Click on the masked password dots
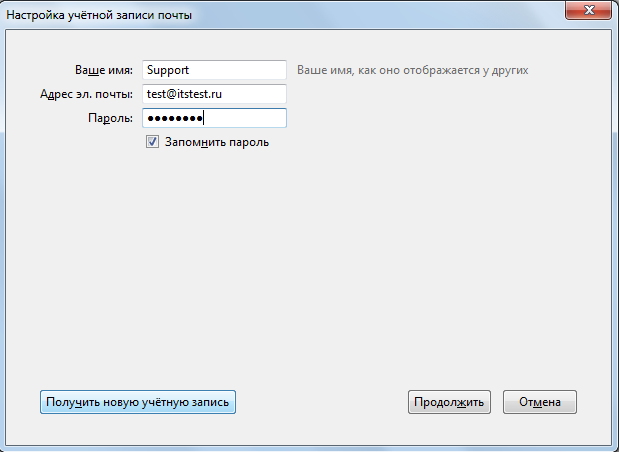The width and height of the screenshot is (619, 452). (175, 118)
